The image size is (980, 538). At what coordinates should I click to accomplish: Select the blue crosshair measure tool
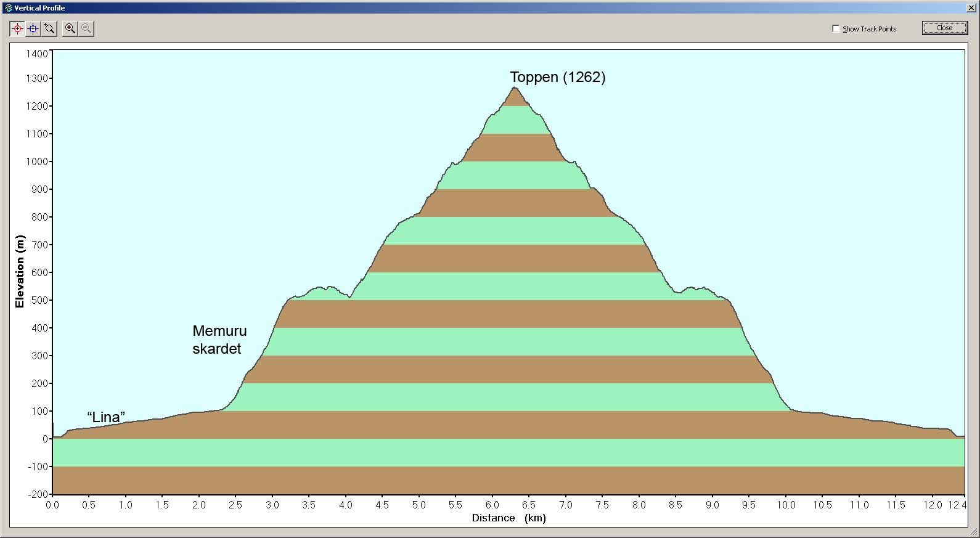tap(33, 29)
